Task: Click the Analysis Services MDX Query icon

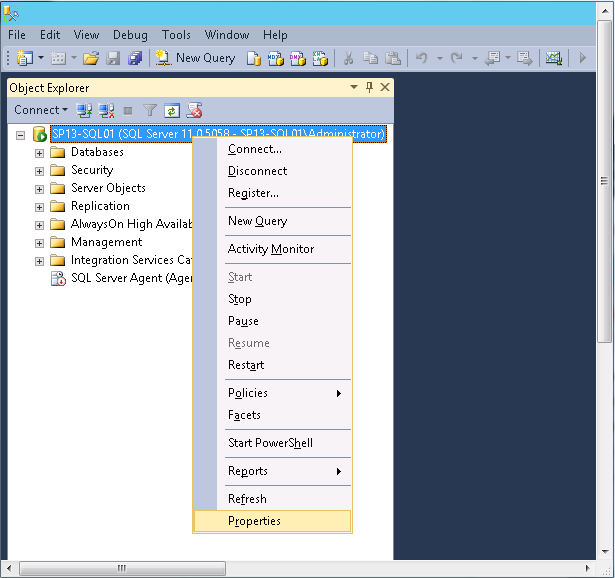Action: [276, 58]
